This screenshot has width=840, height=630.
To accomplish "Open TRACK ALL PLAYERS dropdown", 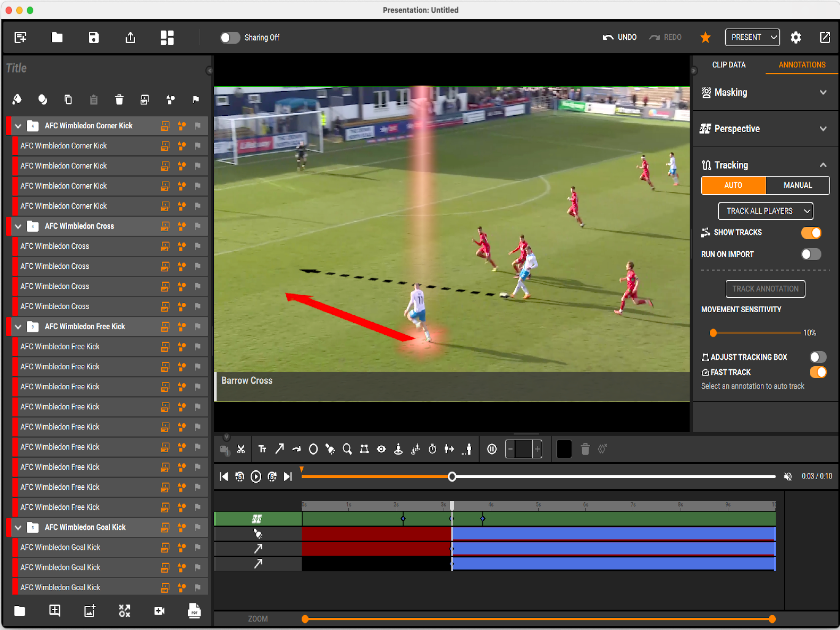I will tap(765, 211).
